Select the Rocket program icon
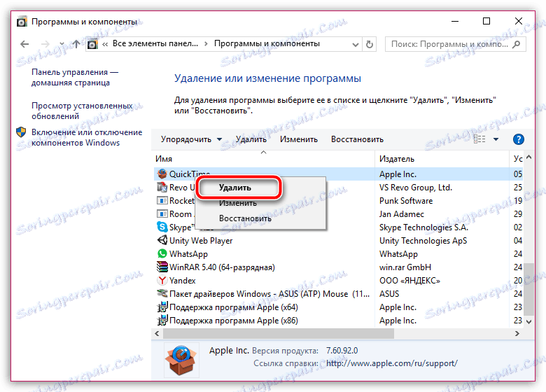 (x=162, y=200)
